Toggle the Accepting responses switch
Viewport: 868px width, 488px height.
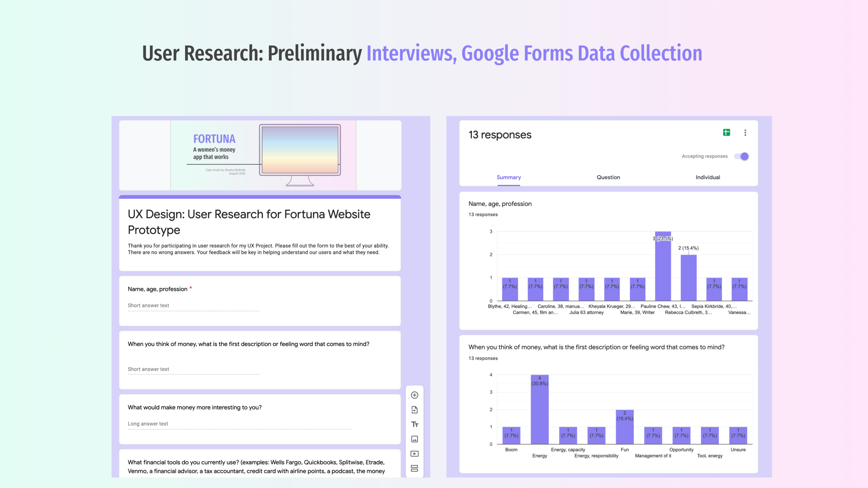point(742,156)
